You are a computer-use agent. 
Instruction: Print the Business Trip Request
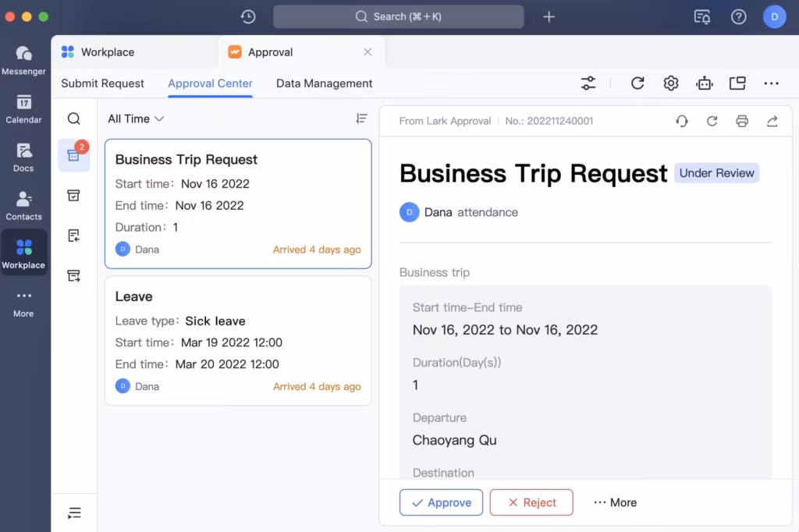coord(742,121)
